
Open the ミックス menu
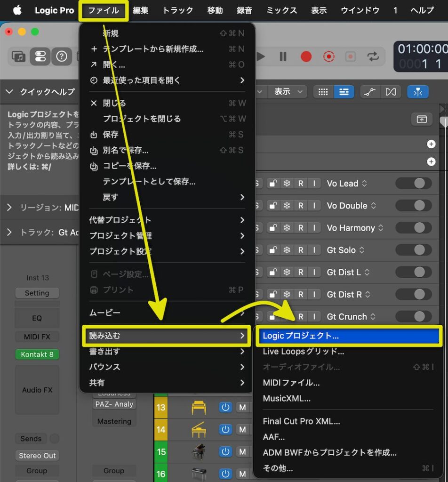(x=281, y=10)
